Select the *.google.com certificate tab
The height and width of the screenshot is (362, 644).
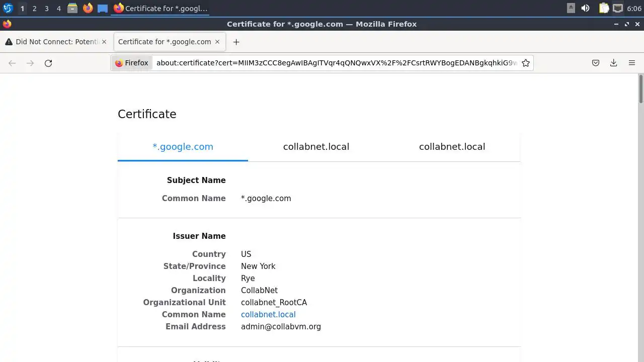[183, 147]
